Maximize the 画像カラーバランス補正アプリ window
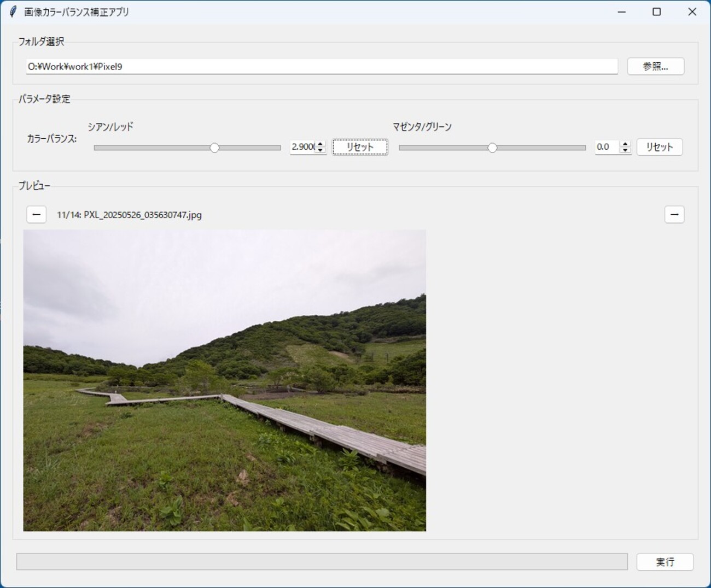This screenshot has width=711, height=588. (657, 11)
